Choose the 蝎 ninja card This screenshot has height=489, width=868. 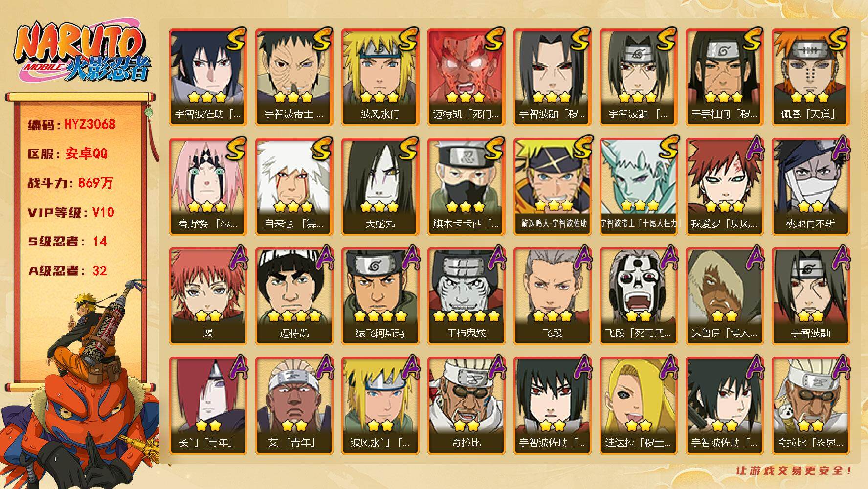click(x=208, y=296)
